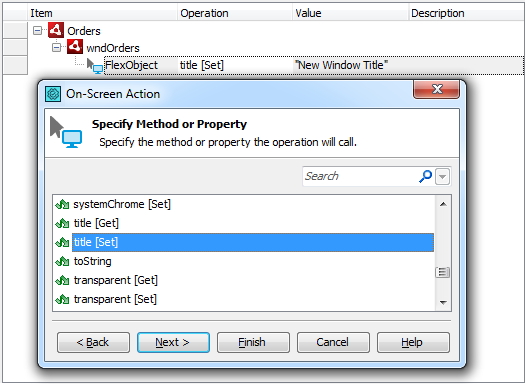
Task: Click the Next > button
Action: click(x=173, y=342)
